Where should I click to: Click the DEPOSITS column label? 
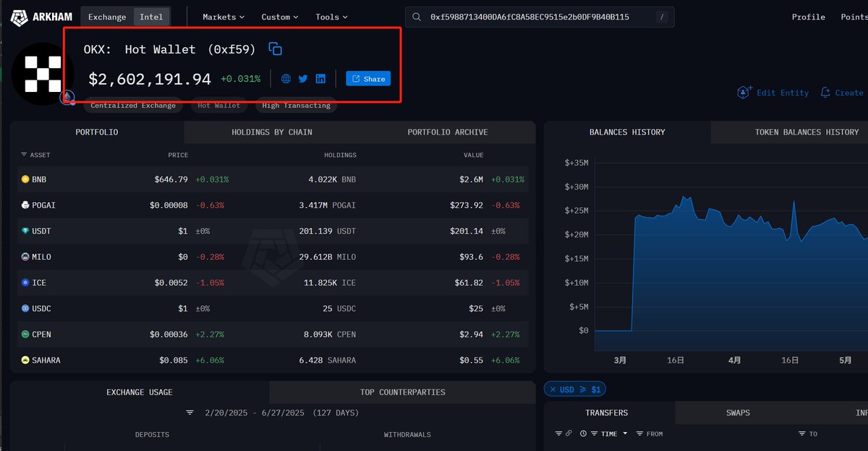pyautogui.click(x=152, y=434)
